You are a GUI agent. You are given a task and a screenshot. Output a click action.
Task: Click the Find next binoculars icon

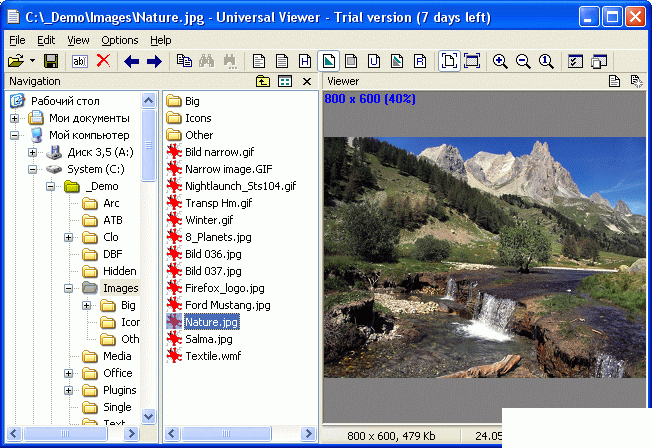[x=230, y=62]
